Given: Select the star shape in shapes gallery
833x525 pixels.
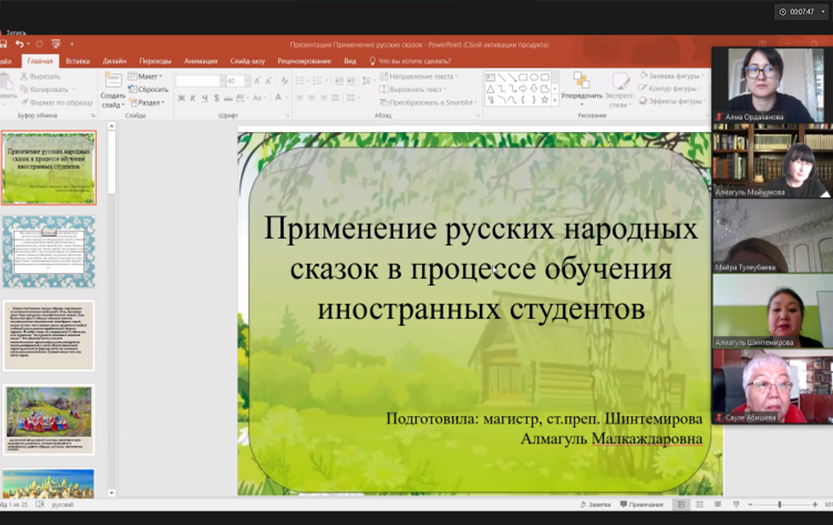Looking at the screenshot, I should pos(545,99).
